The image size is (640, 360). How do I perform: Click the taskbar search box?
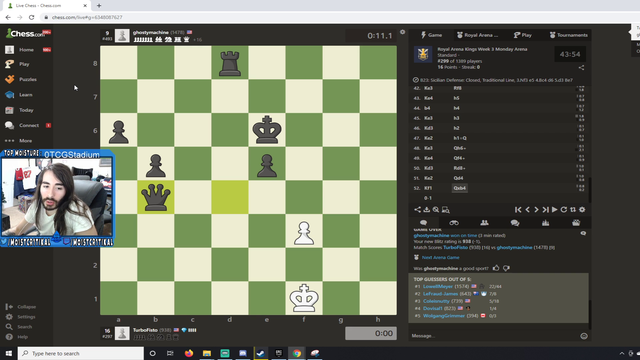(x=81, y=353)
